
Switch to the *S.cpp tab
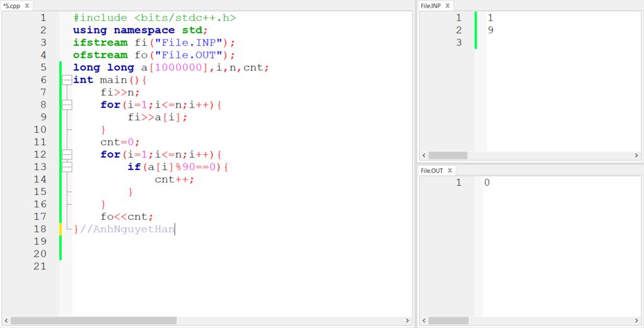coord(12,6)
